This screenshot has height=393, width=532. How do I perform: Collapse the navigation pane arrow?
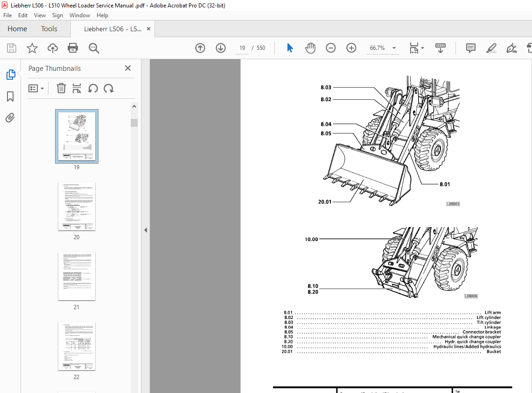click(146, 230)
